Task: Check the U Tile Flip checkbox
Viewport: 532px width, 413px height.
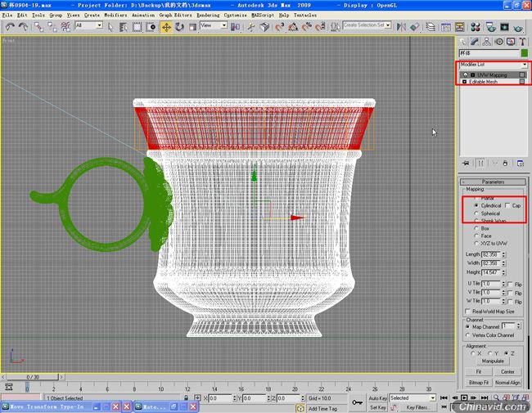Action: (x=510, y=284)
